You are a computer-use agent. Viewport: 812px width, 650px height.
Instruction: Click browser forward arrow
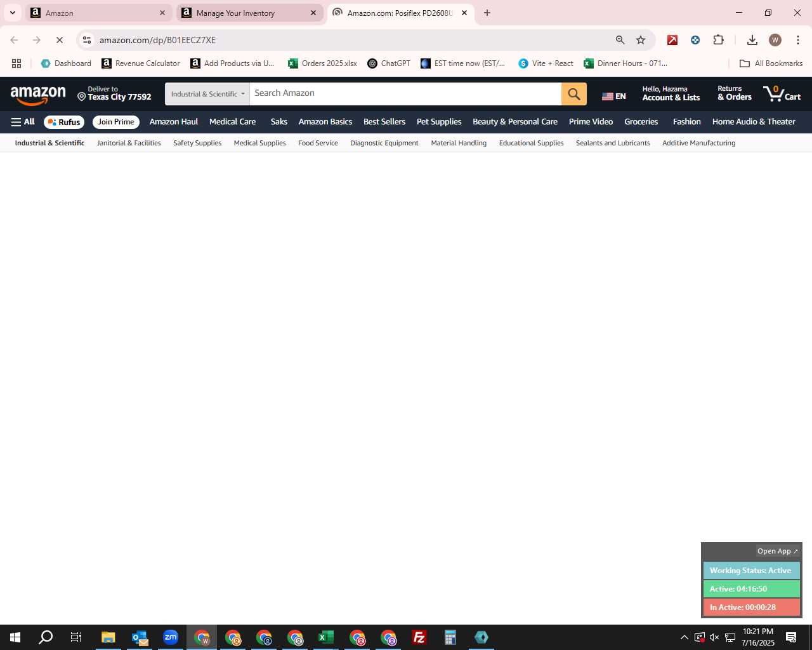pos(37,40)
